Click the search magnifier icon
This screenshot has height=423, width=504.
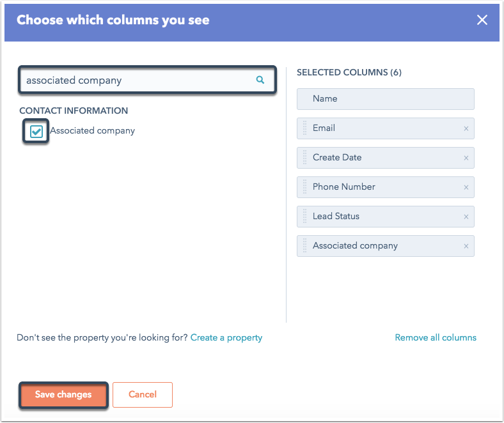coord(260,80)
